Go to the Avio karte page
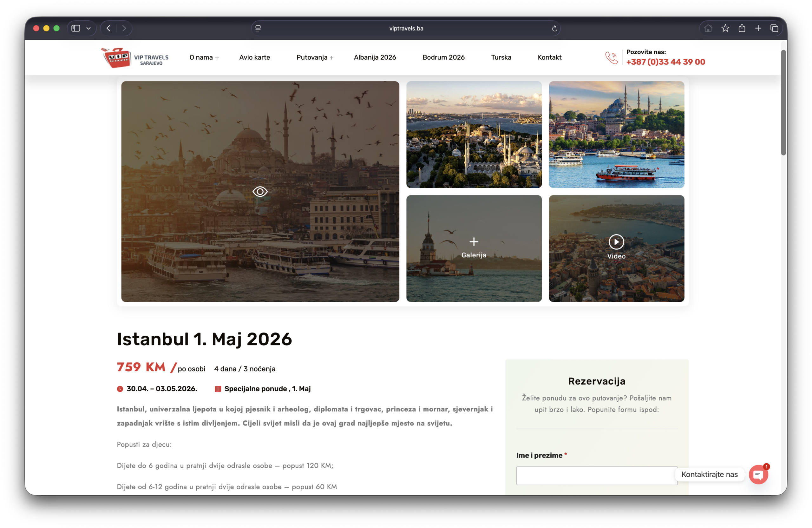The width and height of the screenshot is (812, 528). coord(254,57)
